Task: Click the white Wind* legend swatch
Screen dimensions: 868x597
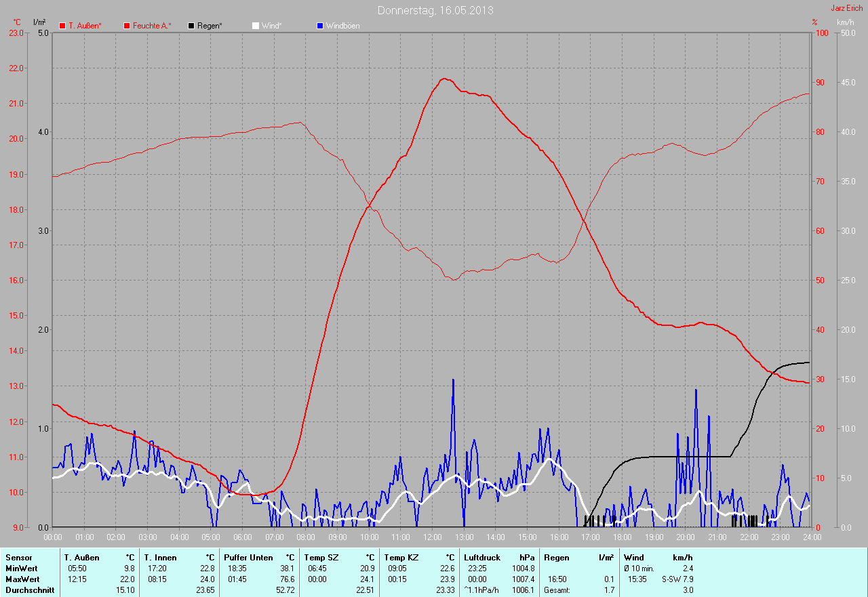Action: tap(256, 26)
